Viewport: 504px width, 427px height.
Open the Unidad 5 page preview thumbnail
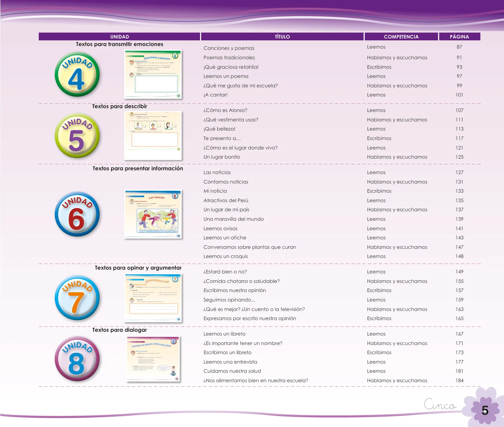point(153,136)
